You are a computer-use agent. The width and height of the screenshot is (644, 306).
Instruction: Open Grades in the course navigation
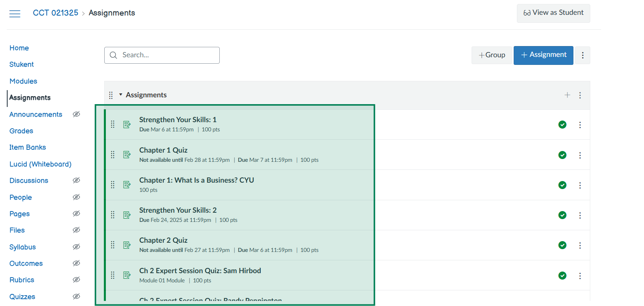point(21,131)
